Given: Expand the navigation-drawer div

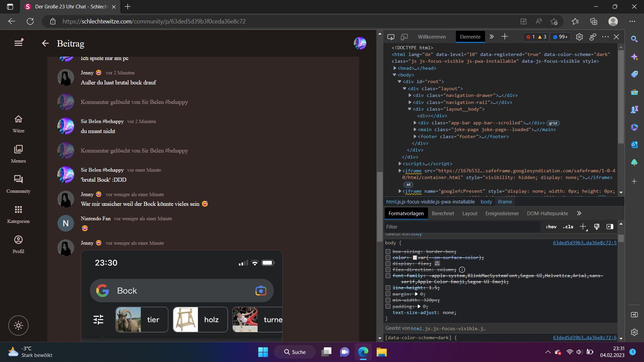Looking at the screenshot, I should (410, 96).
